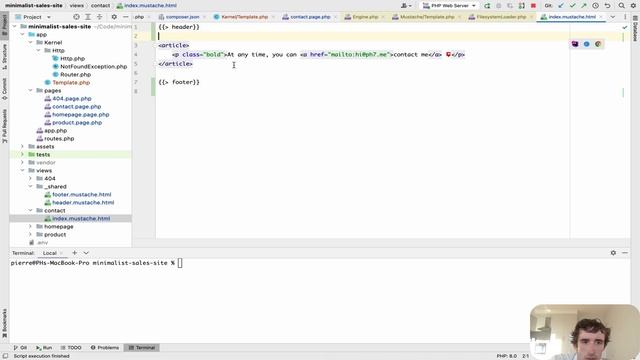Open Project panel gear options
The height and width of the screenshot is (360, 640).
coord(114,17)
